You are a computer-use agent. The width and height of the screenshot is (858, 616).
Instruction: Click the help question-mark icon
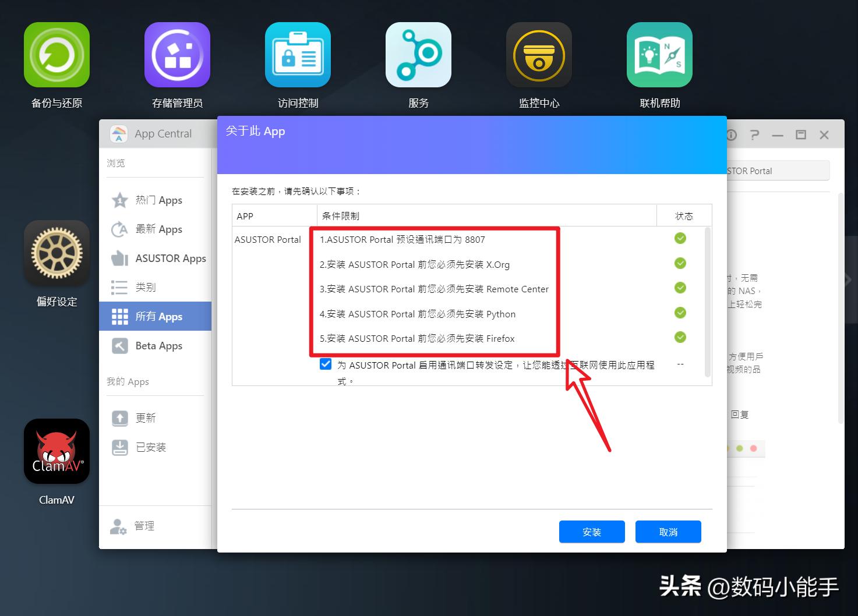tap(754, 134)
